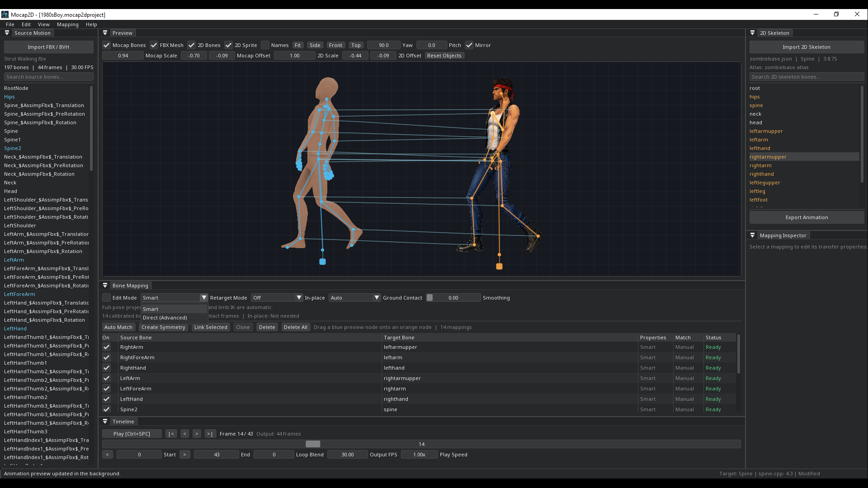
Task: Toggle the Mirror checkbox
Action: [469, 45]
